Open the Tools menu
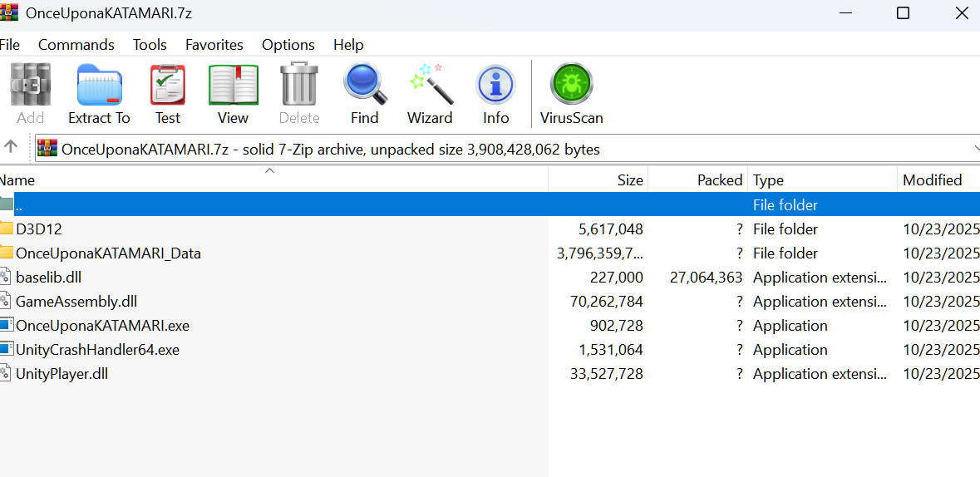This screenshot has height=477, width=980. [x=150, y=45]
